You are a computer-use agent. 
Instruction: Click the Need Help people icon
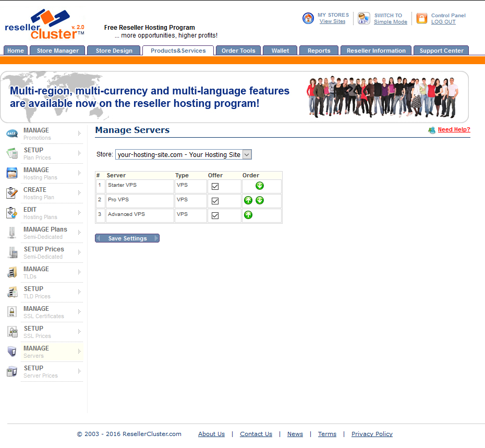point(432,130)
